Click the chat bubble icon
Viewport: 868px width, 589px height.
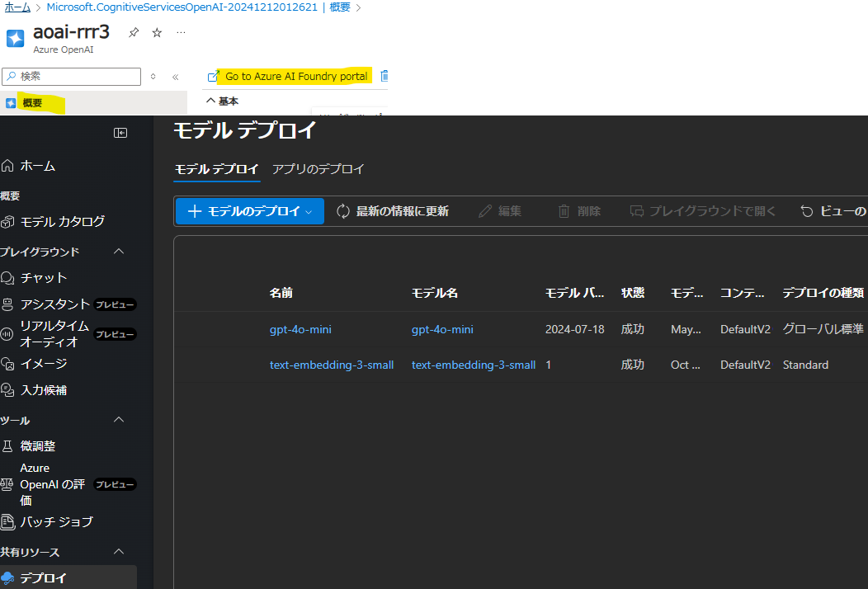[x=7, y=278]
